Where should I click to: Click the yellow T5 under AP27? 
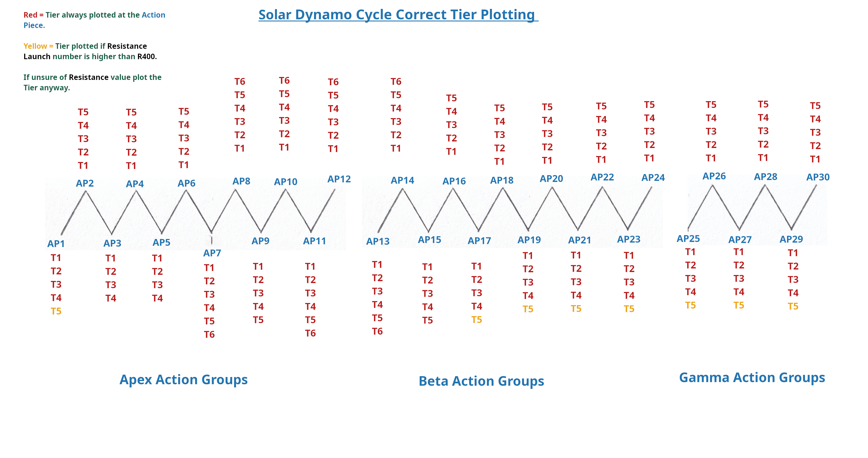pyautogui.click(x=739, y=305)
